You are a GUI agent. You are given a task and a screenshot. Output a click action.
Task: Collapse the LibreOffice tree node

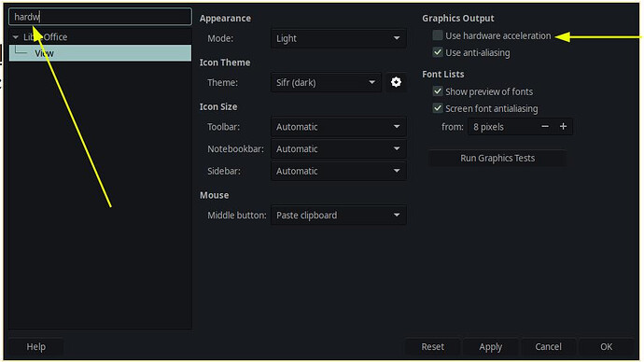(x=16, y=37)
